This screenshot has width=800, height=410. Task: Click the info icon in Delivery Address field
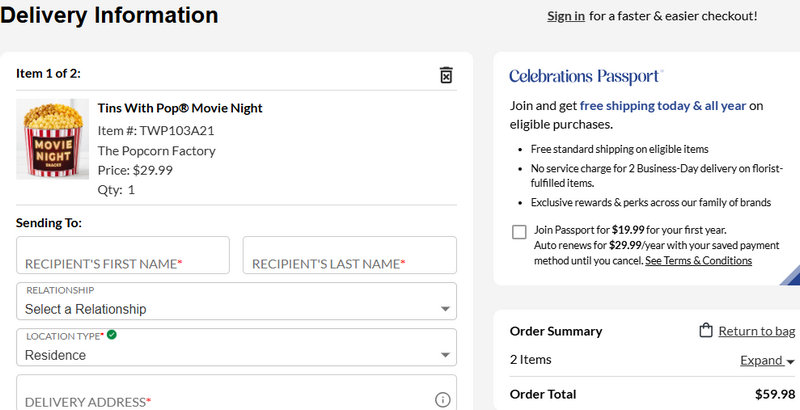(443, 400)
